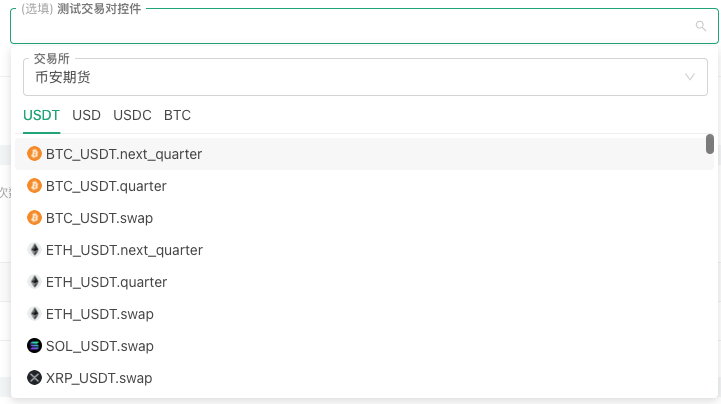Select the ETH_USDT.swap trading pair
The height and width of the screenshot is (404, 721).
[x=100, y=314]
